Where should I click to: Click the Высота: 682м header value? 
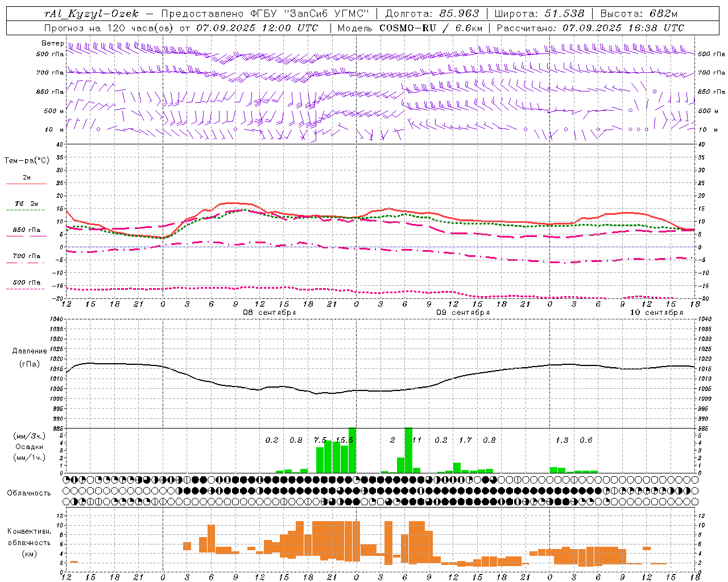click(x=639, y=14)
